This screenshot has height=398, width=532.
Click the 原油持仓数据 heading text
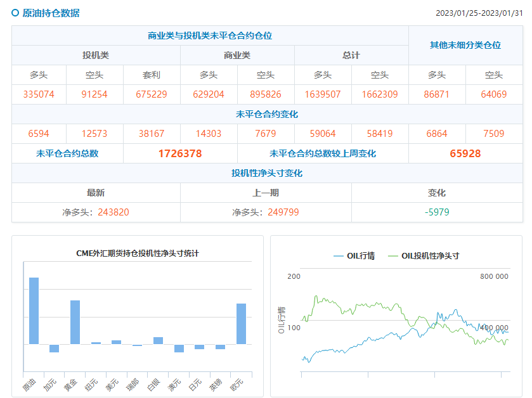click(51, 13)
